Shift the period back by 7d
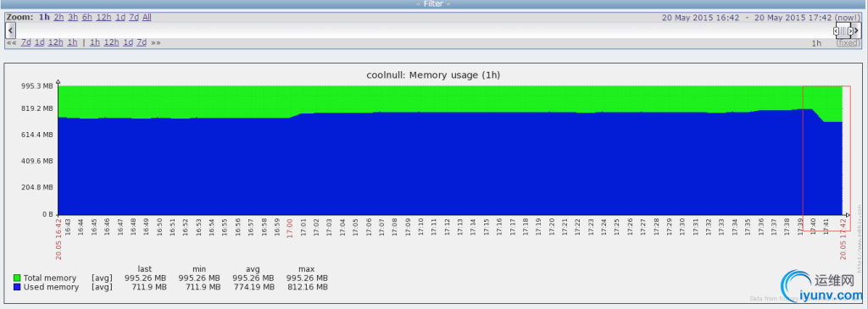 click(x=25, y=42)
